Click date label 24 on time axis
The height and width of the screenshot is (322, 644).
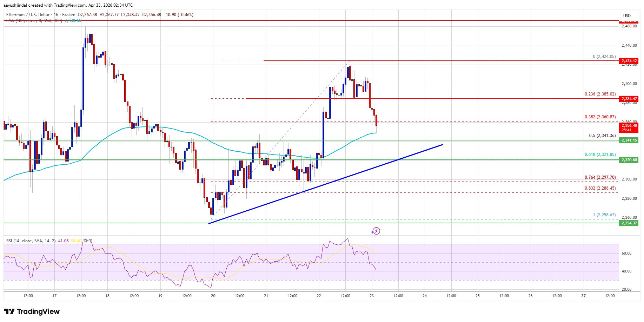pos(425,296)
